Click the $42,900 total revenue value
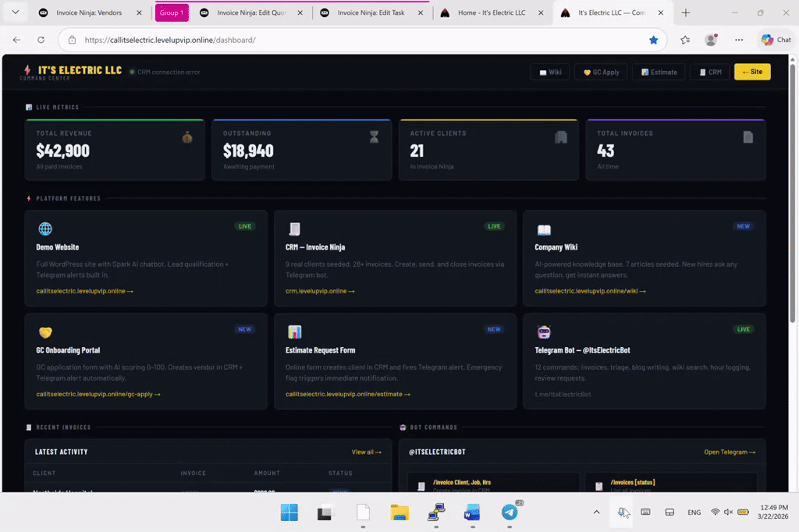Viewport: 799px width, 532px height. point(62,151)
